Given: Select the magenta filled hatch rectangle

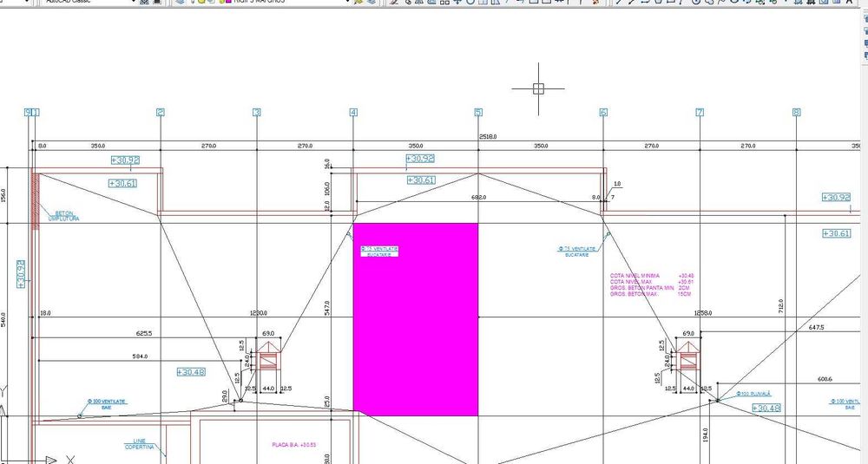Looking at the screenshot, I should pos(416,320).
